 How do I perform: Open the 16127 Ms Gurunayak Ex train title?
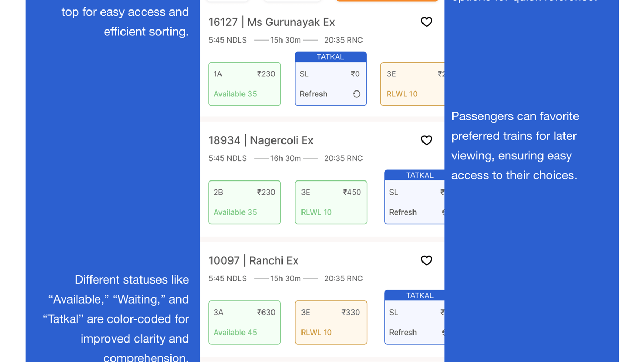(271, 22)
